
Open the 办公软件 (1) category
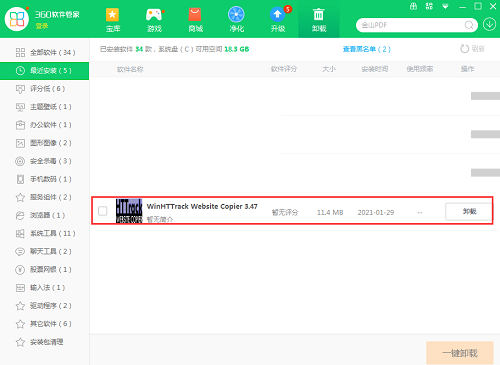click(x=45, y=125)
